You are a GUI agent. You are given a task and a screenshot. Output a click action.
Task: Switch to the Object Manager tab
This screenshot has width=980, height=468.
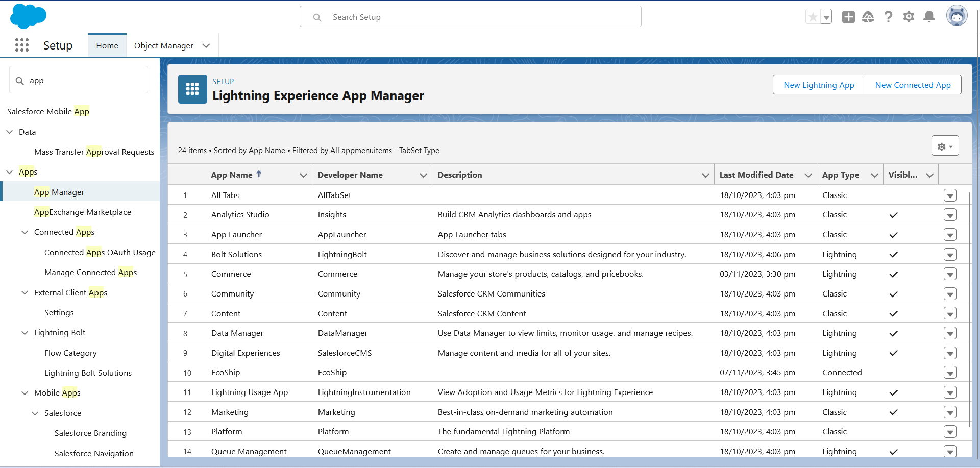163,46
